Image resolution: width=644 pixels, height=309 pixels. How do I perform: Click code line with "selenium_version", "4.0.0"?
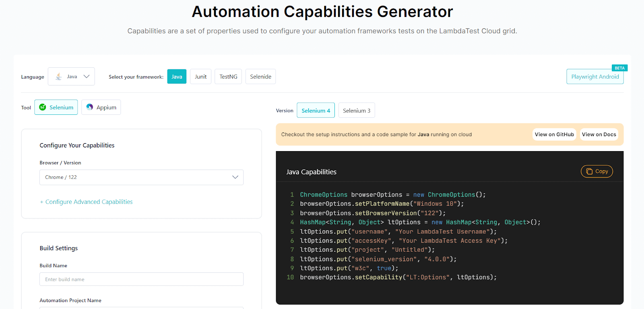(x=378, y=259)
